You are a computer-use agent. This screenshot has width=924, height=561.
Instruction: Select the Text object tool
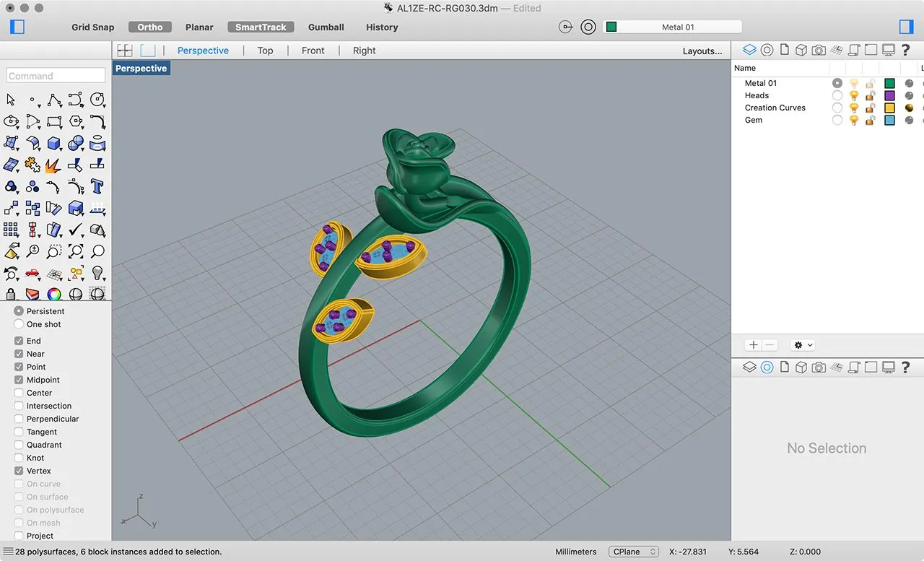97,186
